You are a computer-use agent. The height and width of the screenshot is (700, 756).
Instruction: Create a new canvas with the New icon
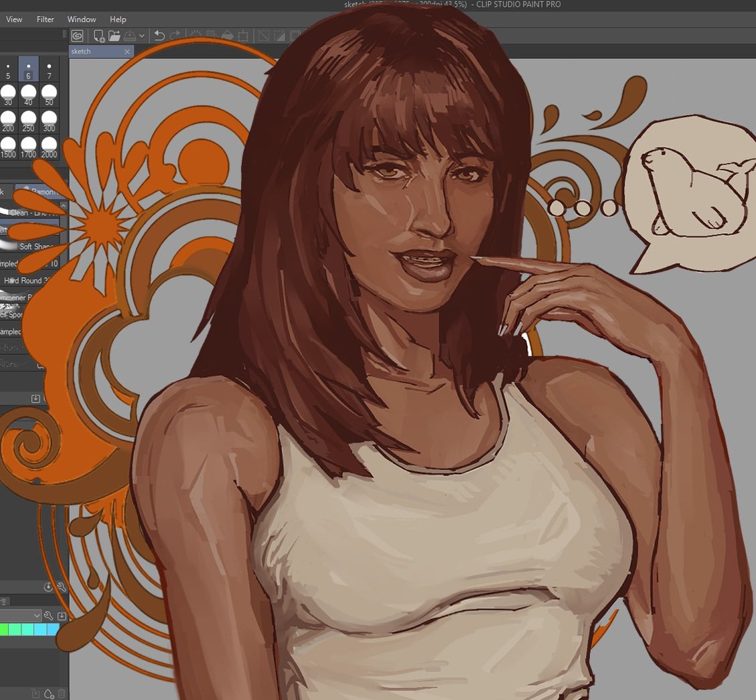[99, 36]
